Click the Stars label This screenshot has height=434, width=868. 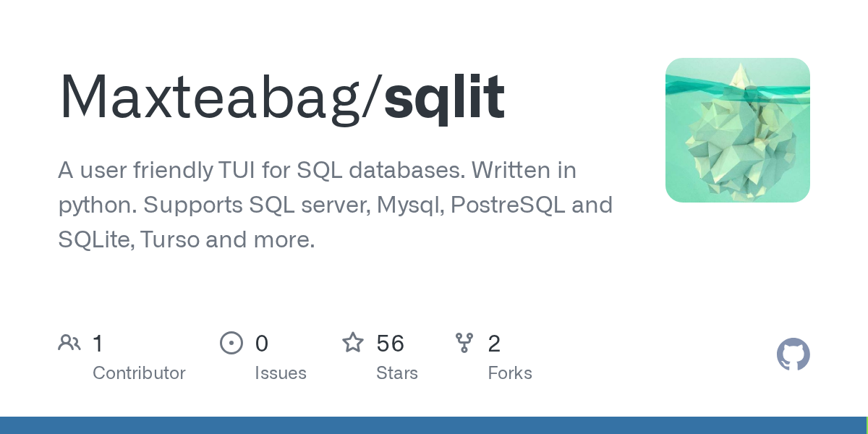397,373
